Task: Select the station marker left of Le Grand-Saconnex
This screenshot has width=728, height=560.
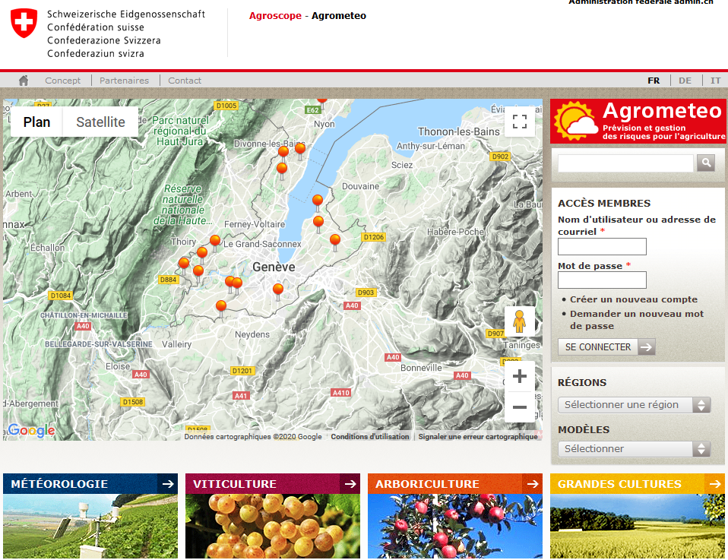Action: [215, 242]
